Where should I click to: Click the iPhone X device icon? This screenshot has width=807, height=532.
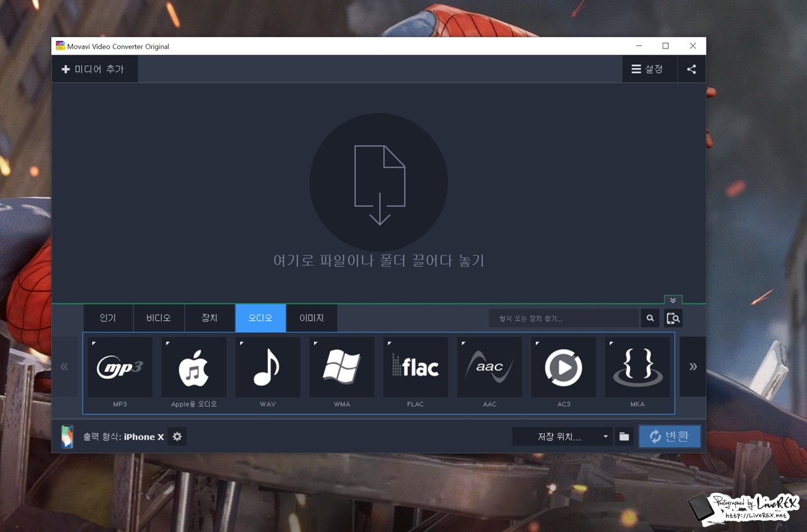(67, 437)
